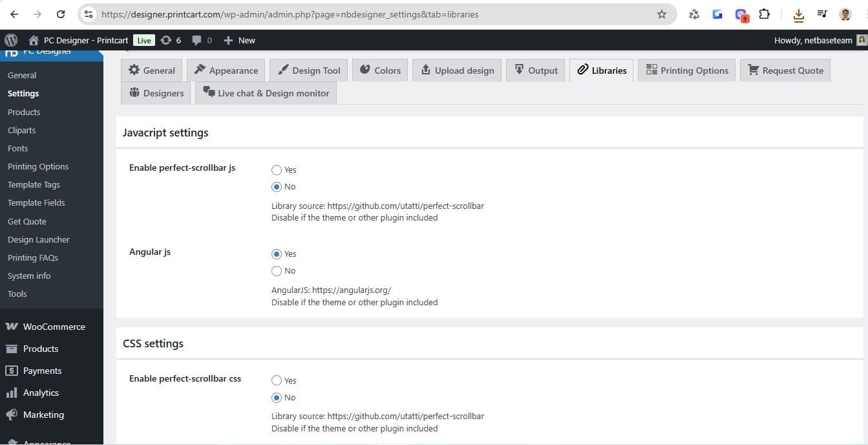868x445 pixels.
Task: Open the Chrome profile avatar
Action: click(845, 14)
